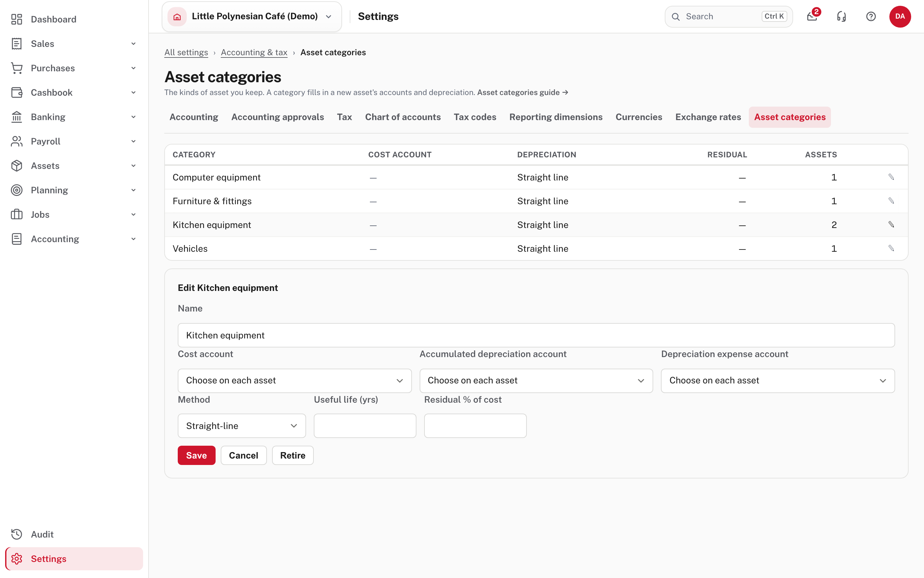Go to All settings breadcrumb link
924x578 pixels.
coord(186,52)
